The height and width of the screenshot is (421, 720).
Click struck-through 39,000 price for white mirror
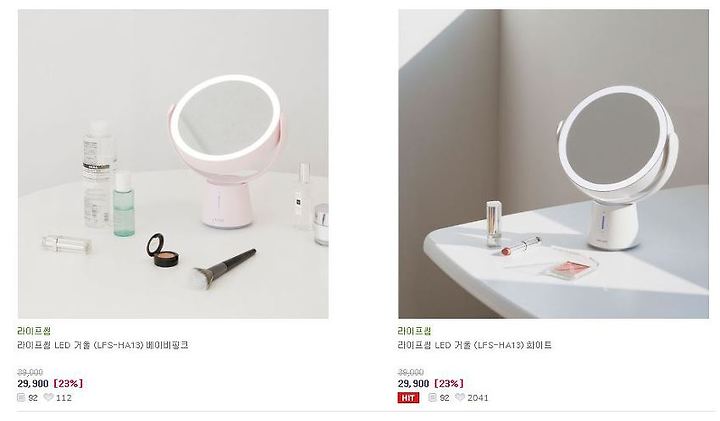[x=411, y=372]
